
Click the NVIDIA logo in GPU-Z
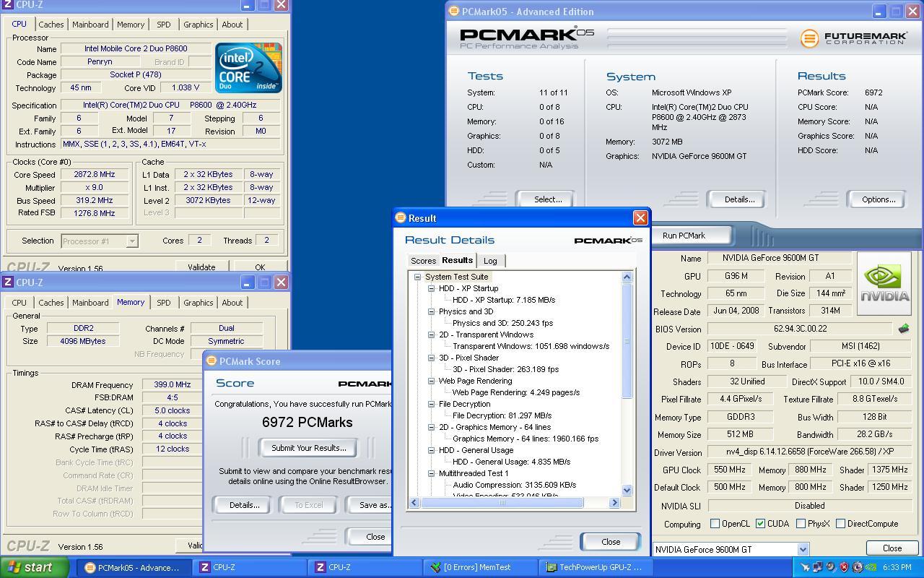click(884, 283)
